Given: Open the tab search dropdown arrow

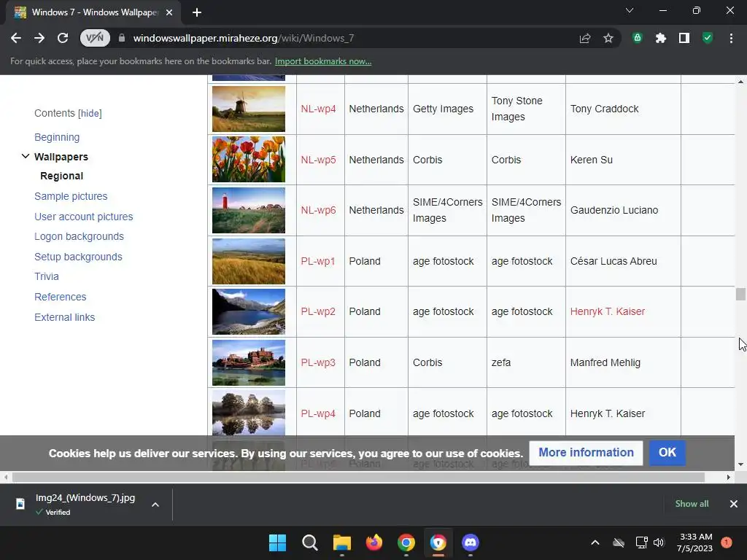Looking at the screenshot, I should click(630, 10).
